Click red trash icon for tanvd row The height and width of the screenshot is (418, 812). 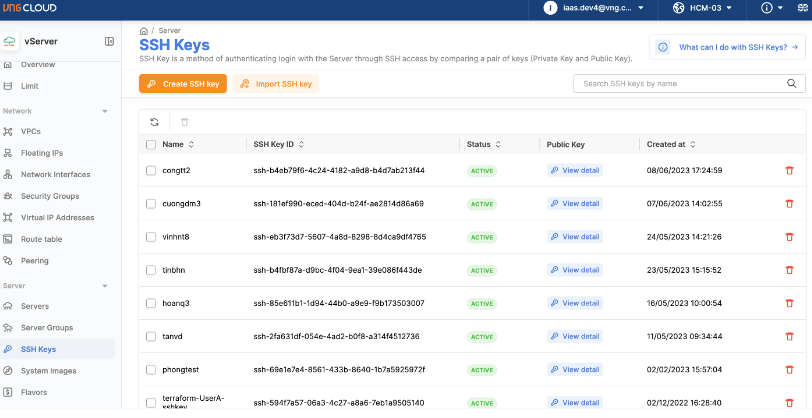789,336
